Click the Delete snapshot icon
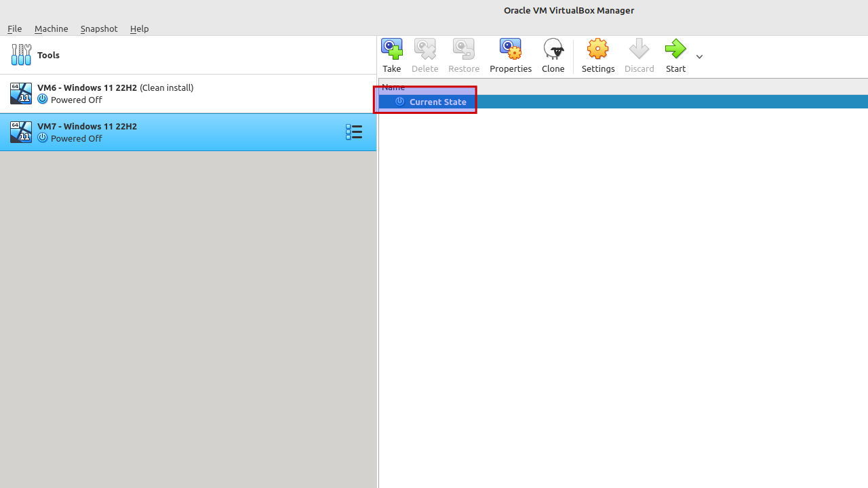Viewport: 868px width, 488px height. pyautogui.click(x=425, y=49)
